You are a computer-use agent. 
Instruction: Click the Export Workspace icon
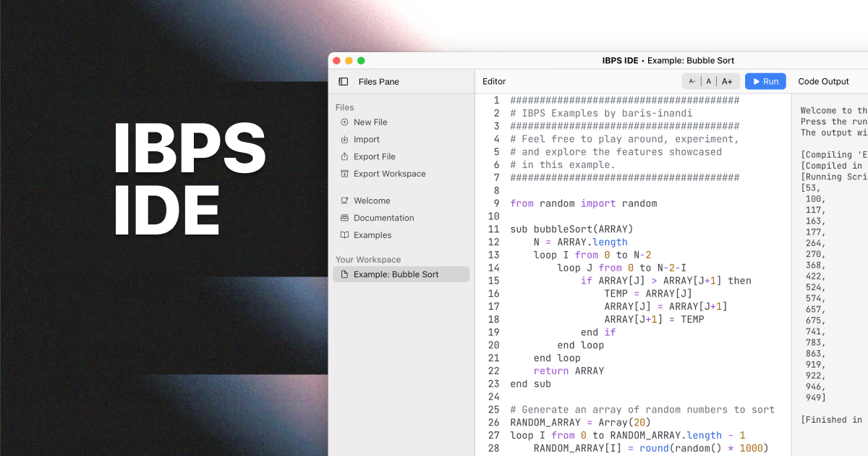tap(344, 174)
